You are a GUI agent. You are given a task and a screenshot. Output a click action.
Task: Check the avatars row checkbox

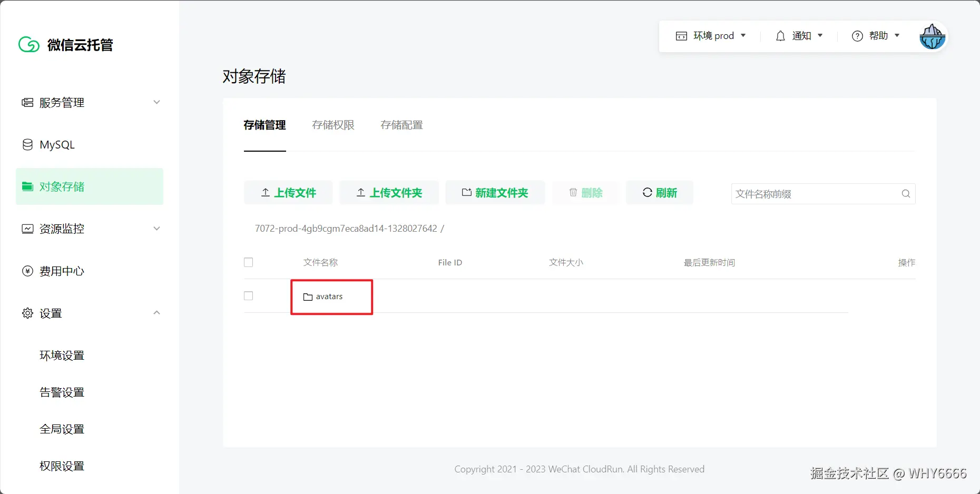(x=249, y=296)
